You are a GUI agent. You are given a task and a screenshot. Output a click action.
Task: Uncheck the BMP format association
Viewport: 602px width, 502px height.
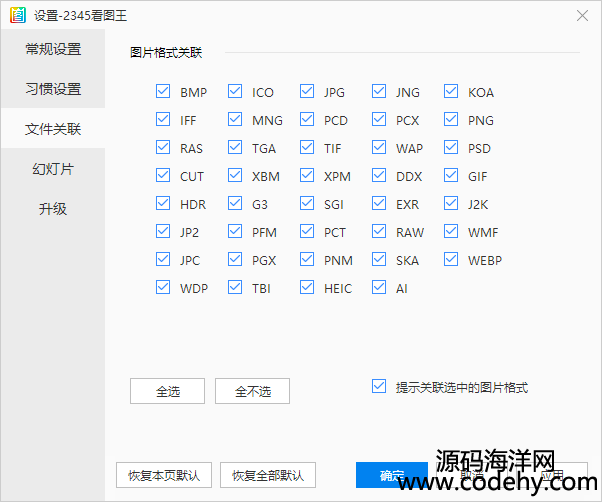(x=163, y=92)
